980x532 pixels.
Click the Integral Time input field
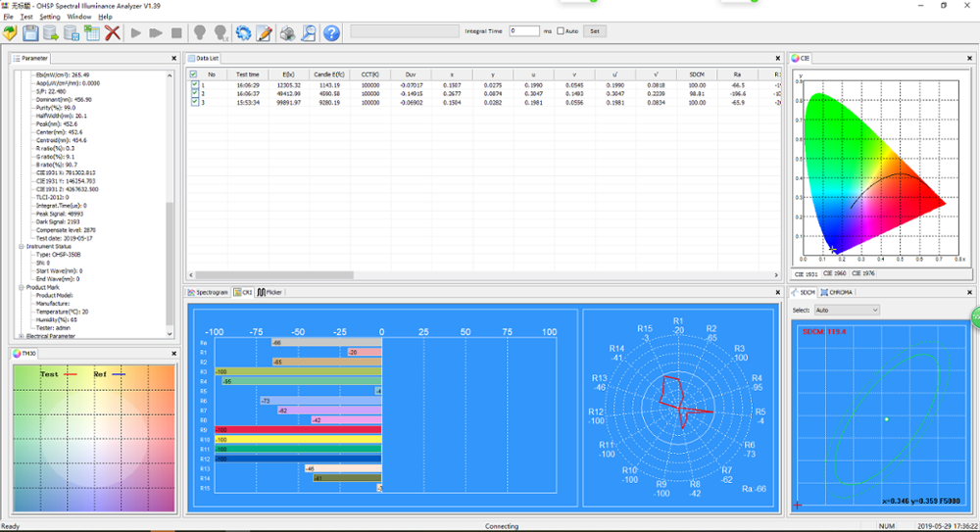coord(523,31)
